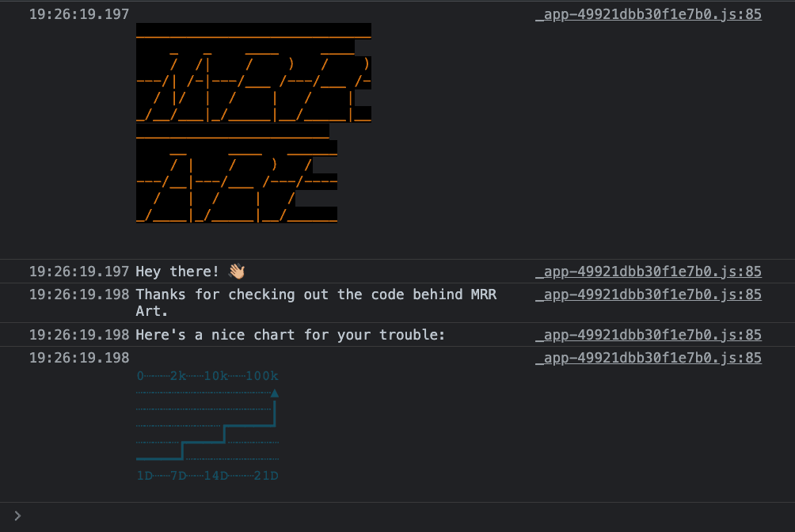Click the timestamp on the chart log row
Viewport: 795px width, 532px height.
click(x=78, y=357)
